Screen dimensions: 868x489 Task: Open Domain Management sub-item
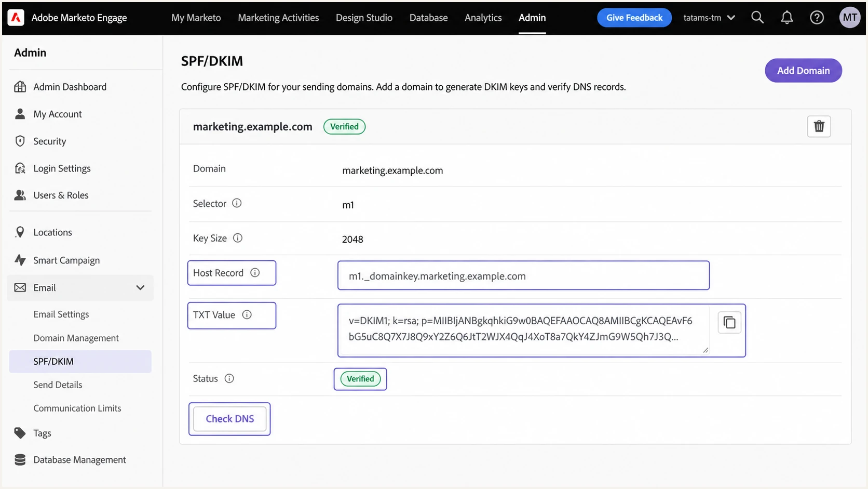pyautogui.click(x=76, y=338)
